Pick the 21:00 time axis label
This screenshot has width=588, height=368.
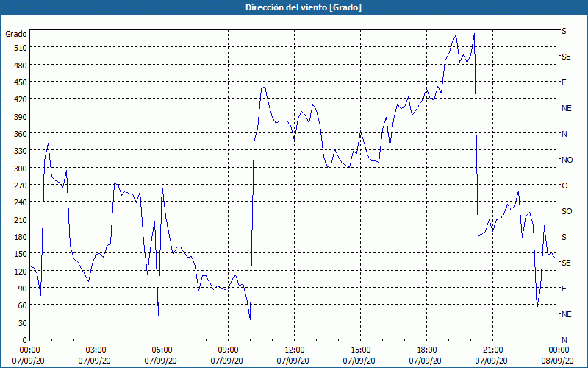pos(492,350)
